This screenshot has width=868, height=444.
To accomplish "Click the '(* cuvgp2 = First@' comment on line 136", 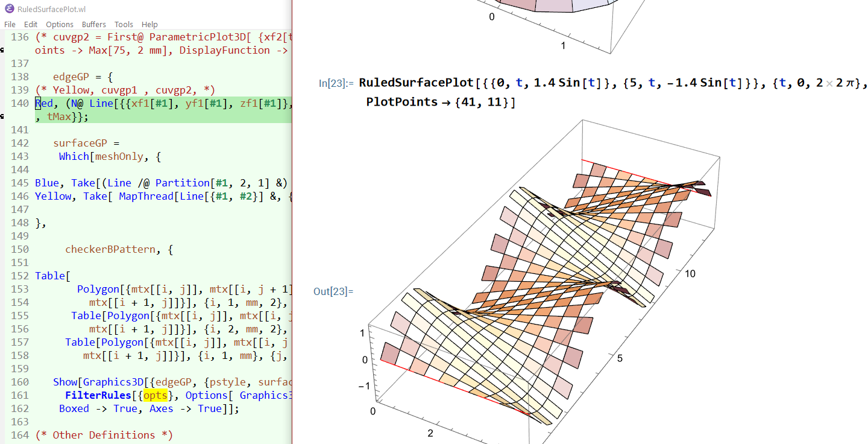I will pyautogui.click(x=89, y=37).
